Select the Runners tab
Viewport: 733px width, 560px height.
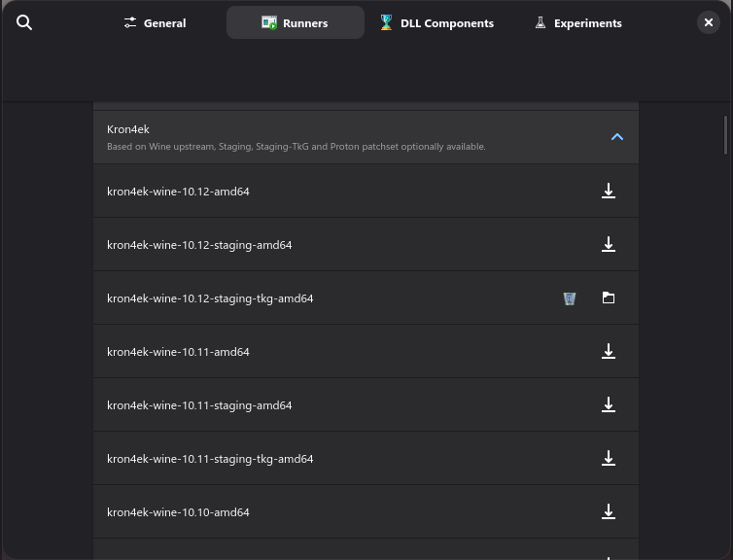tap(295, 22)
